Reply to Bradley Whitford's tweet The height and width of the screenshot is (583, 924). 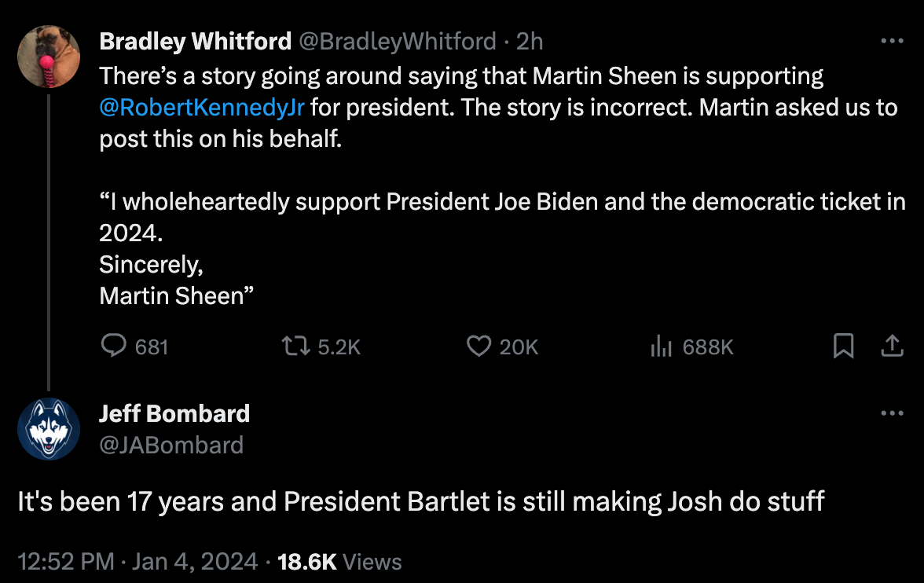(115, 346)
